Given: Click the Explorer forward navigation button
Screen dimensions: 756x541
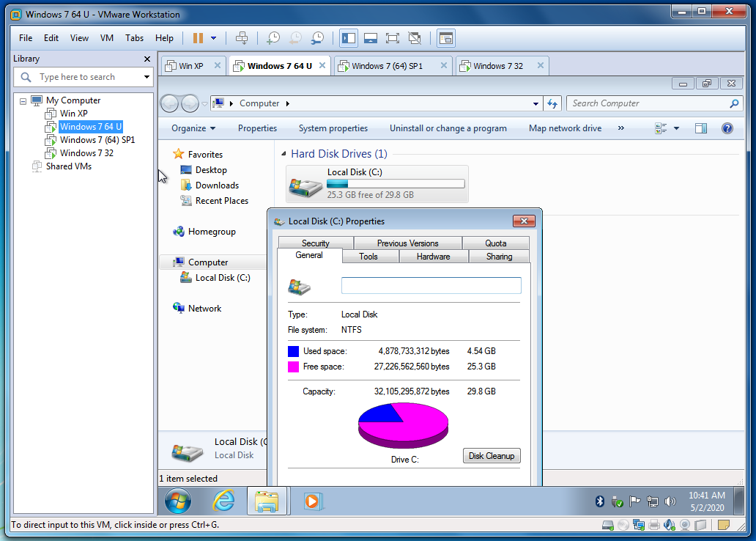Looking at the screenshot, I should click(190, 103).
